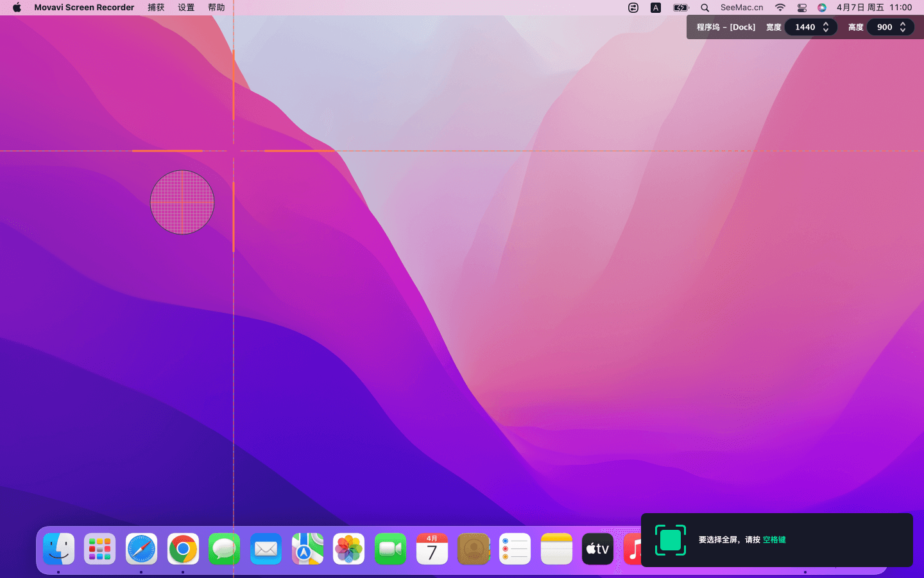Open the 设置 menu

click(x=186, y=8)
